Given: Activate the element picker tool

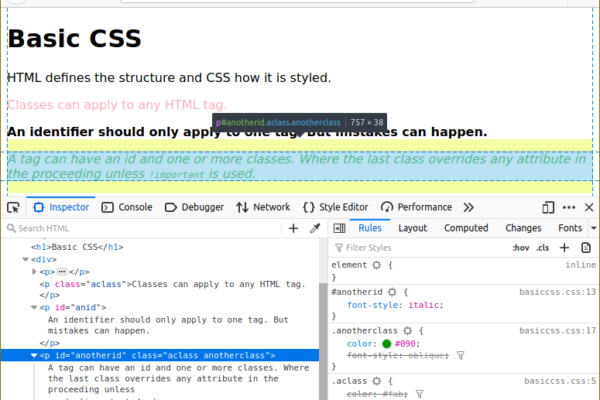Looking at the screenshot, I should [x=13, y=207].
